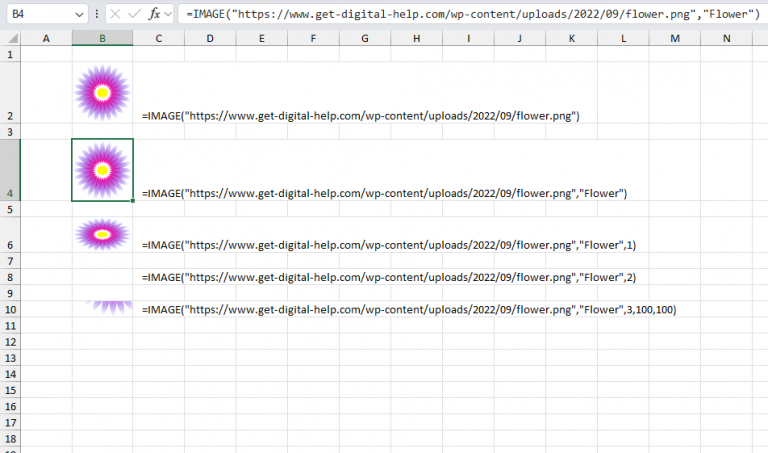Click the row 6 formula ending "Flower",1)
The image size is (768, 453).
389,245
